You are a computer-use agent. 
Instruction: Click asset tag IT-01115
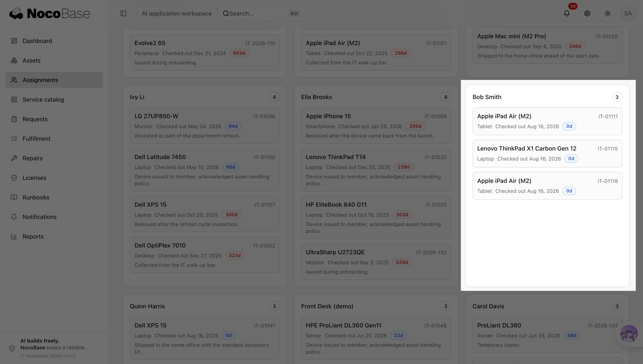tap(608, 149)
